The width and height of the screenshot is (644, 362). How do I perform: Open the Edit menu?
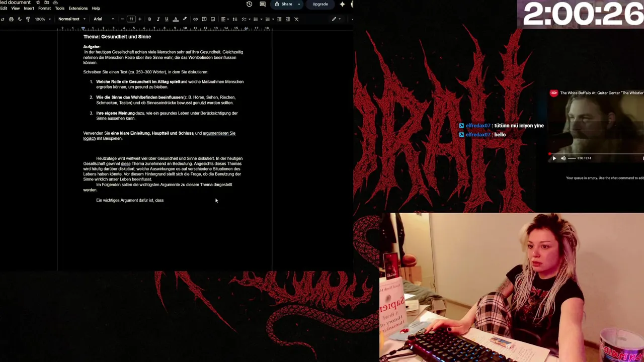pyautogui.click(x=4, y=9)
